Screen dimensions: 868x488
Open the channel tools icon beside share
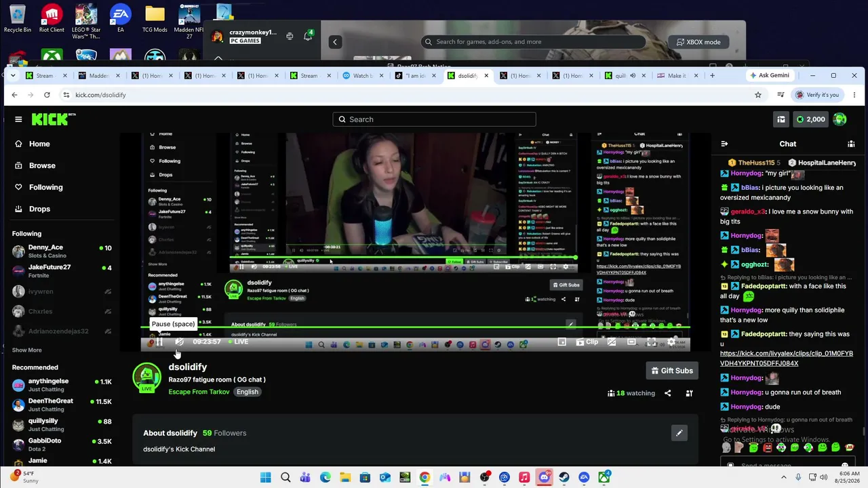tap(689, 393)
